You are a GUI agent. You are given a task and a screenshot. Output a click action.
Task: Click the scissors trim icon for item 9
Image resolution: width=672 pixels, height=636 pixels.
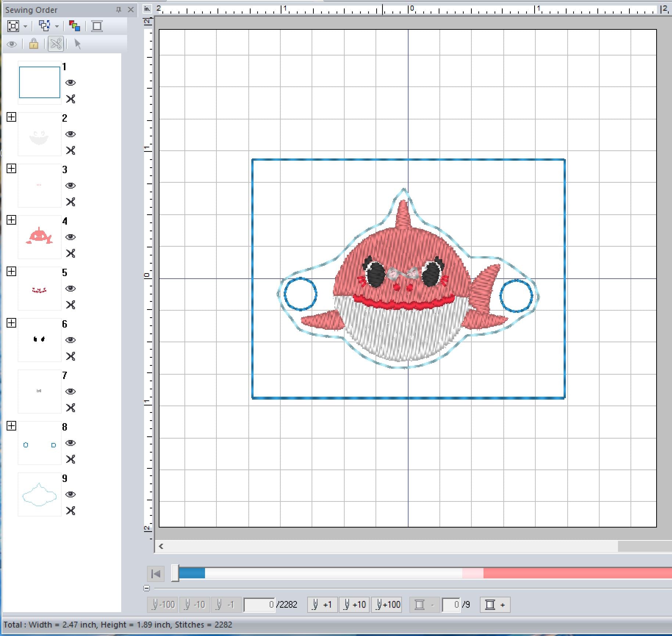pos(71,511)
